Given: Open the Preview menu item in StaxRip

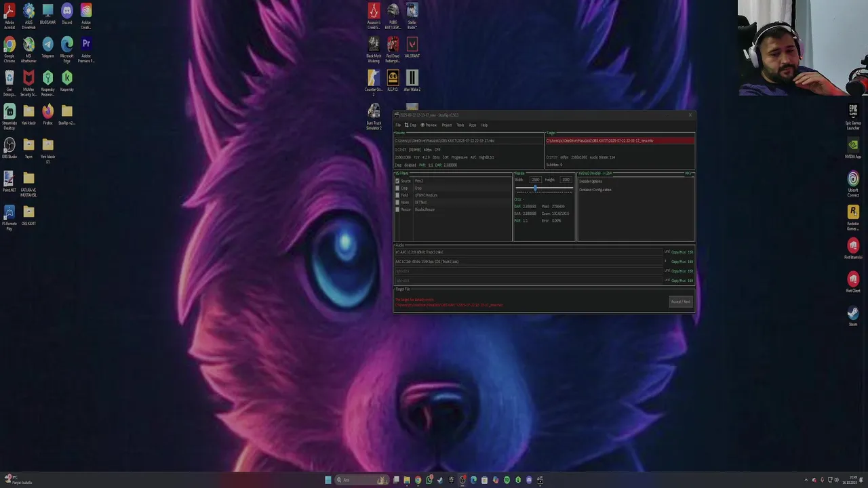Looking at the screenshot, I should 429,125.
